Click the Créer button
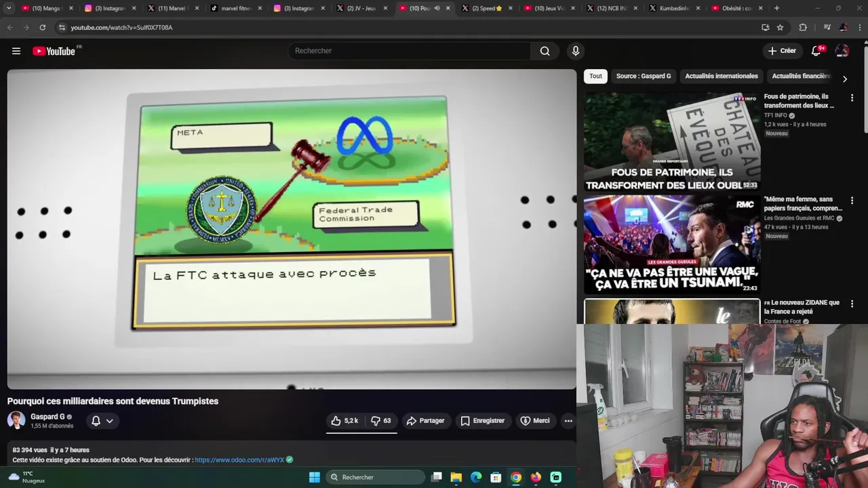 click(x=781, y=51)
